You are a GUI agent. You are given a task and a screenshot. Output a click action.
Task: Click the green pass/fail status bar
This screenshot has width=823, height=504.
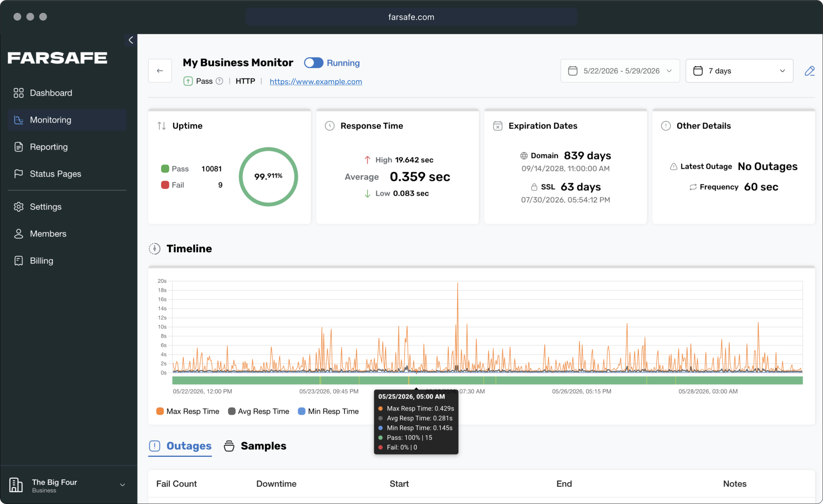(487, 380)
